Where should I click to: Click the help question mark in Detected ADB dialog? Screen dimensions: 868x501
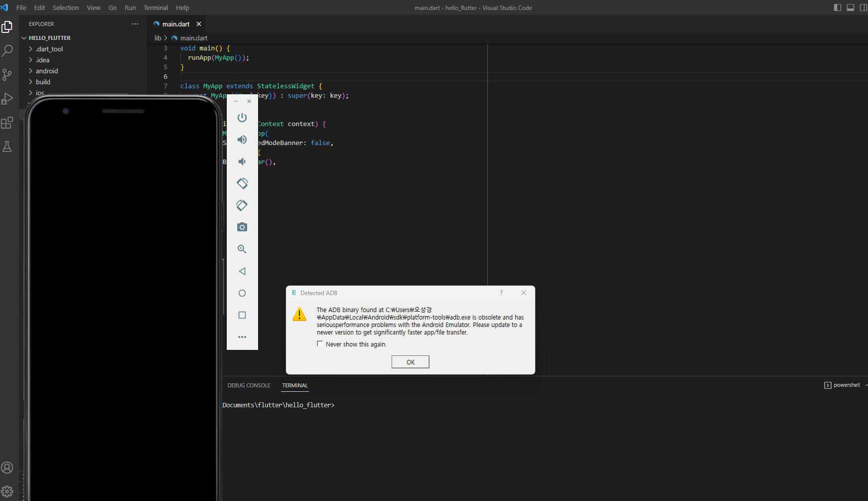501,293
